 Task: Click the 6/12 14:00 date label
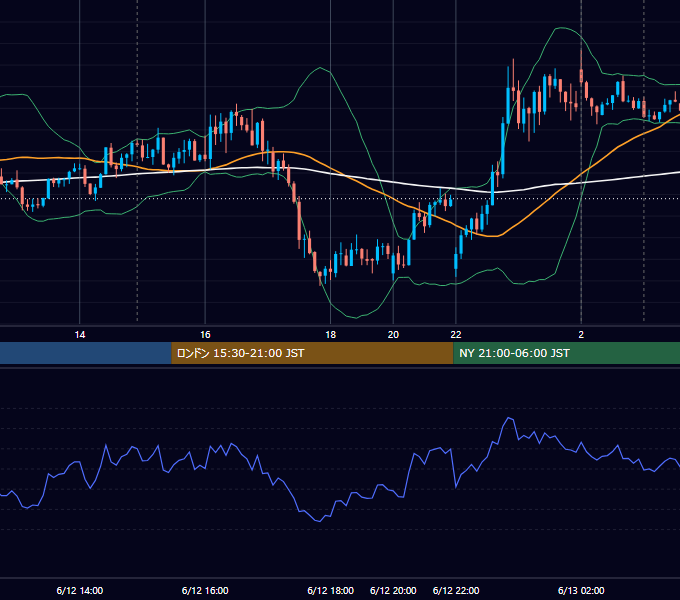80,590
